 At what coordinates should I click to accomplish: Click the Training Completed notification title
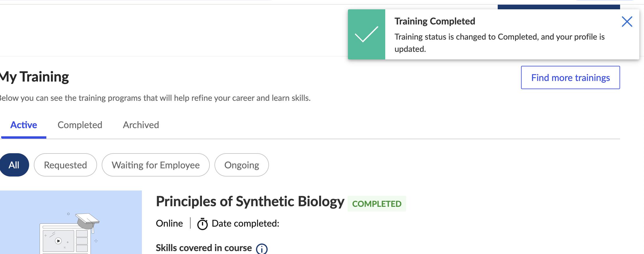tap(435, 21)
